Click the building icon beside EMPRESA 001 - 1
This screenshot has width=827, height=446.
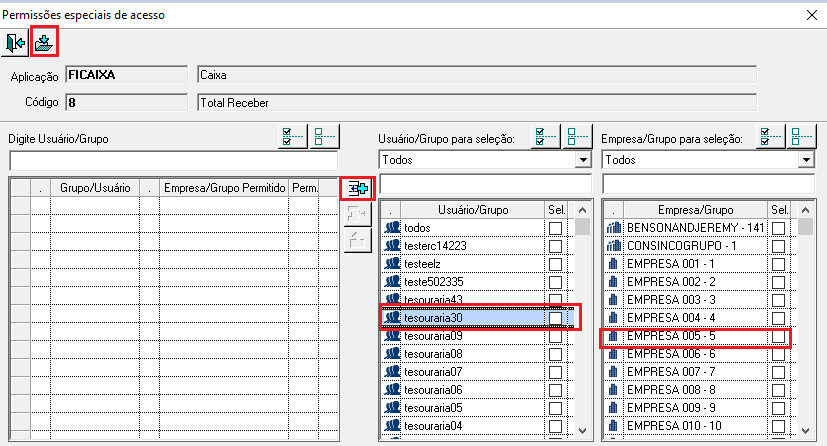[x=613, y=264]
